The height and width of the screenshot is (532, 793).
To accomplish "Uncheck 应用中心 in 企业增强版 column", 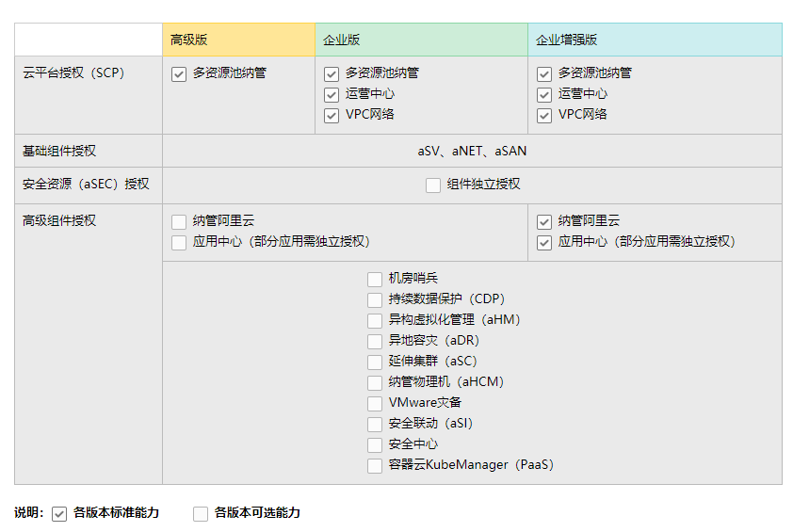I will pos(544,243).
